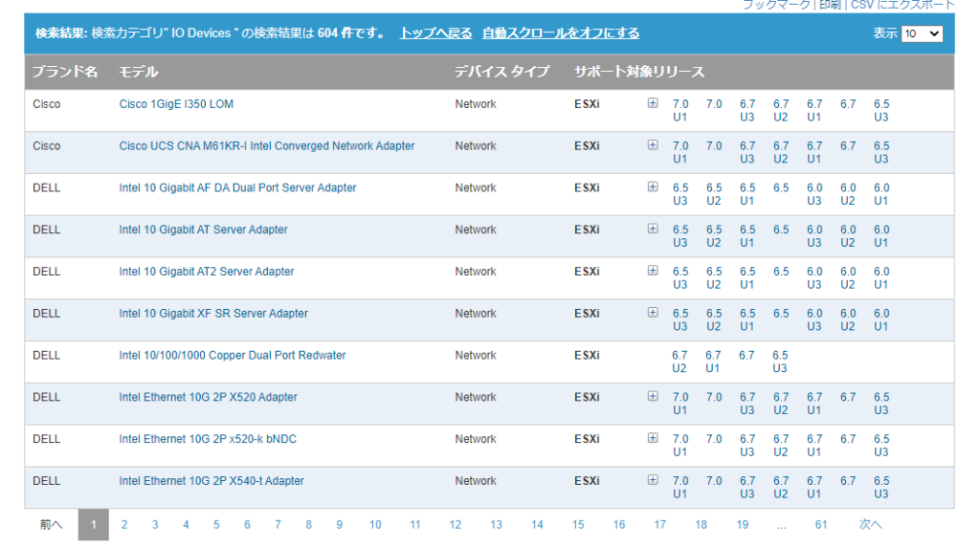Click 7.0 U1 release in Cisco 1GigE I350 row
Screen dimensions: 980x549
680,111
